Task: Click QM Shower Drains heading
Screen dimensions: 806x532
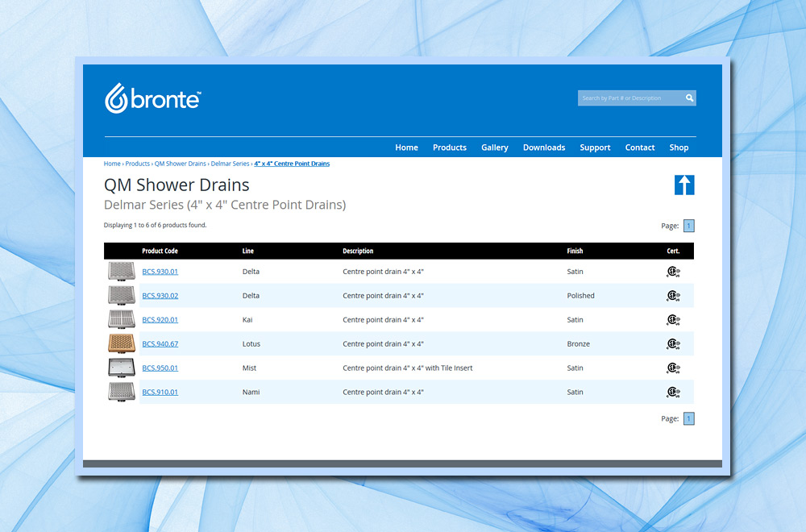Action: 177,185
